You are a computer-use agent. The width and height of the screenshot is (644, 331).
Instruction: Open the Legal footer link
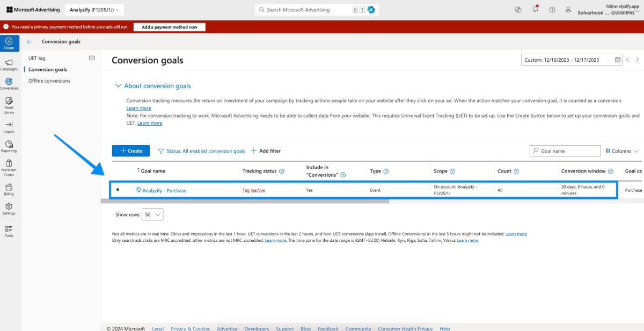click(x=158, y=328)
